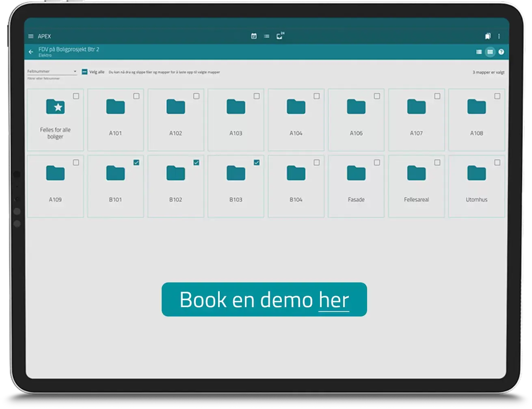Open the A108 folder
Screen dimensions: 532x409
477,120
